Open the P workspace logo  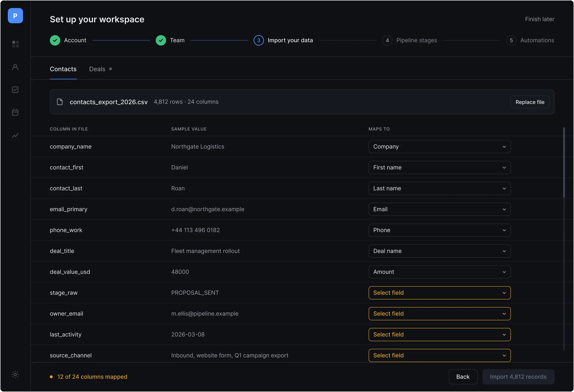[x=15, y=16]
